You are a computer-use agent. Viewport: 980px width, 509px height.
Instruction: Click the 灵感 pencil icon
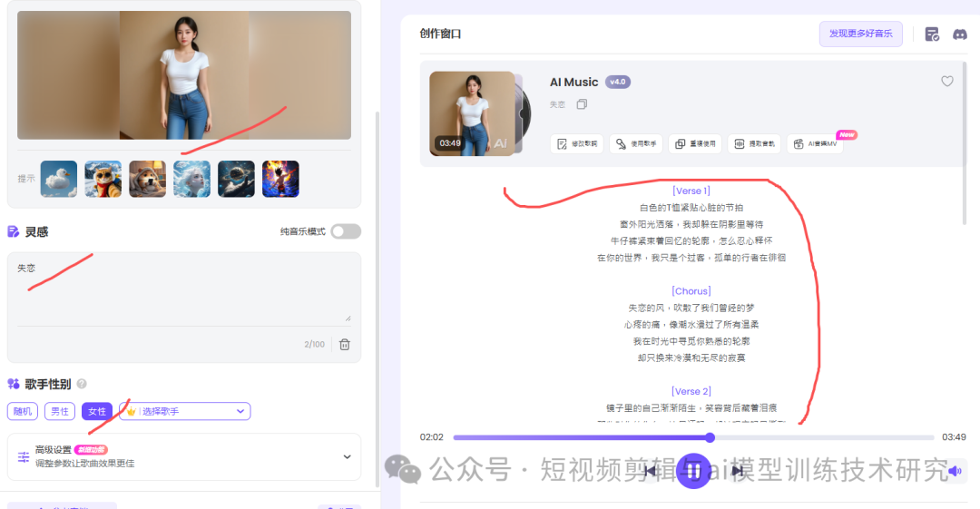[13, 232]
